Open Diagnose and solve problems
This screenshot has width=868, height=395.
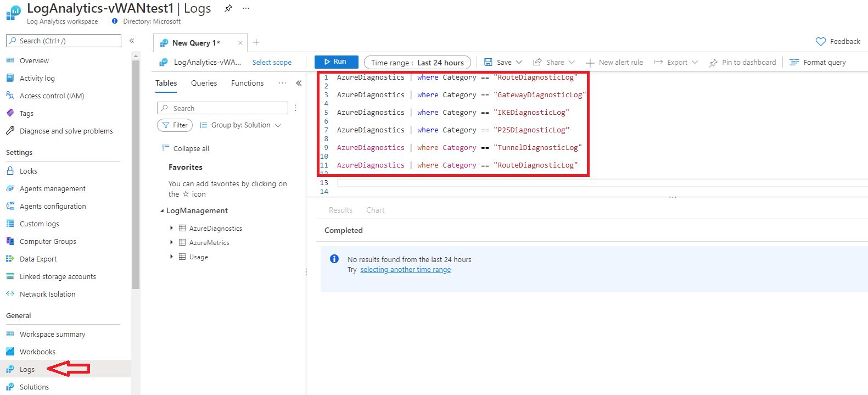coord(66,131)
